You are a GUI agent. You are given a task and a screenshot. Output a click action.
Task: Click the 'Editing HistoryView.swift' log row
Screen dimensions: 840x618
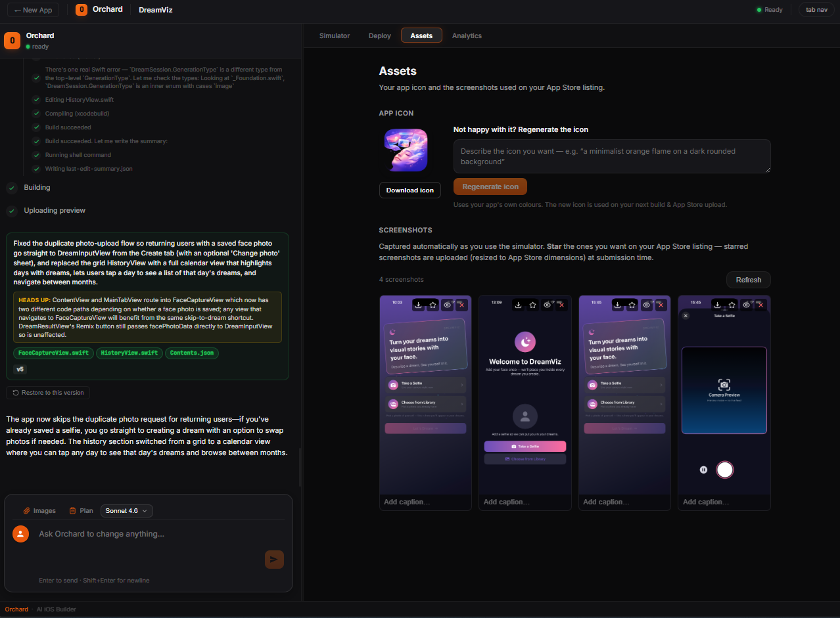pyautogui.click(x=80, y=100)
